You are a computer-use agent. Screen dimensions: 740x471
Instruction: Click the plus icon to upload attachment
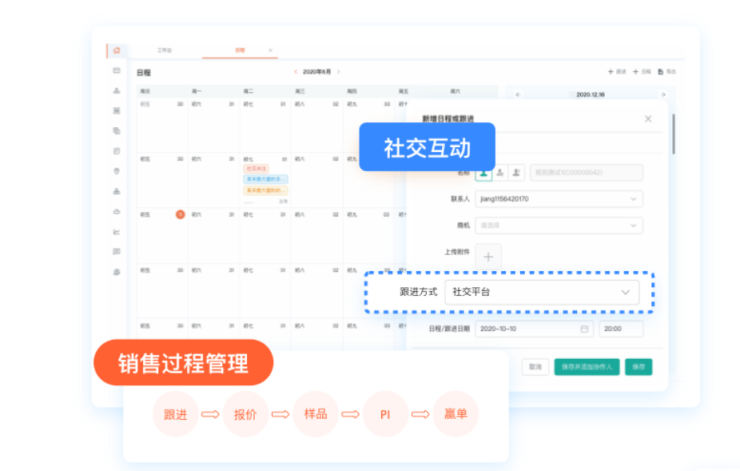tap(489, 256)
